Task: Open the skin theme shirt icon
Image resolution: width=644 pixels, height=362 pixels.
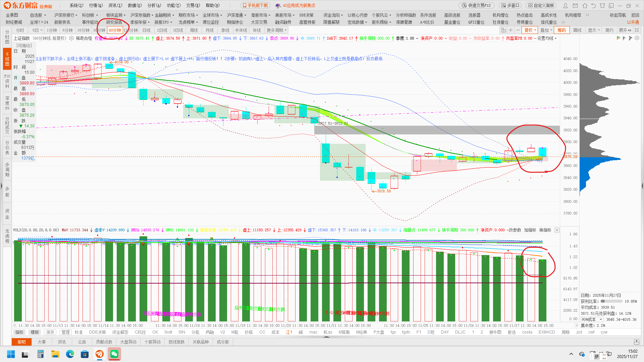Action: (602, 5)
